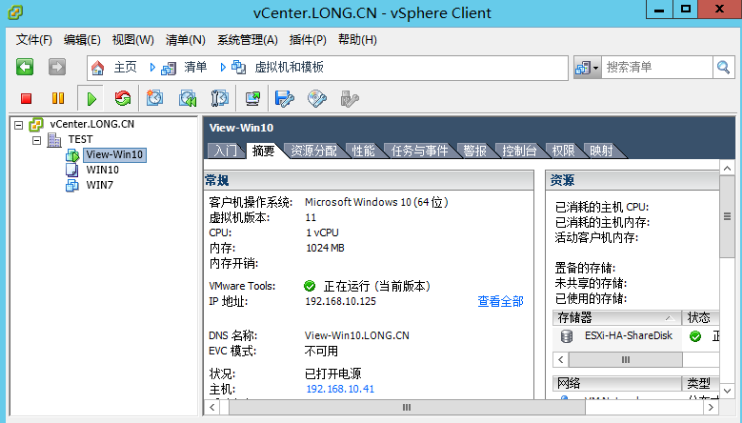Viewport: 742px width, 423px height.
Task: Click the View-Win10 powered-on VM icon
Action: pyautogui.click(x=72, y=155)
